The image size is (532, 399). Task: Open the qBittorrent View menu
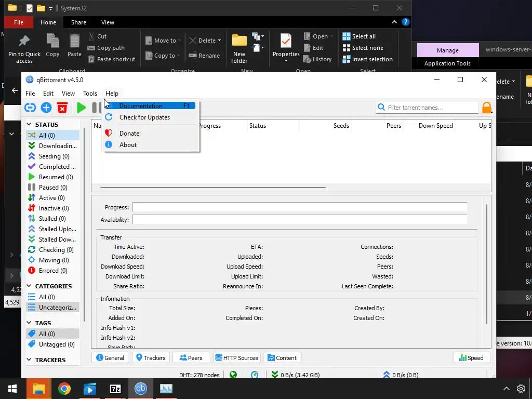click(68, 94)
